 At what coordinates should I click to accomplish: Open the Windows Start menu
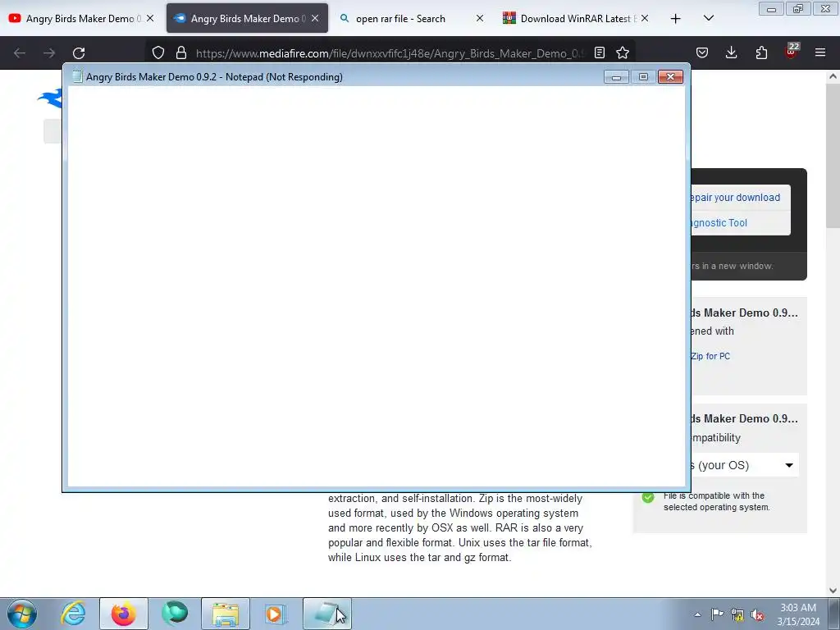tap(22, 614)
